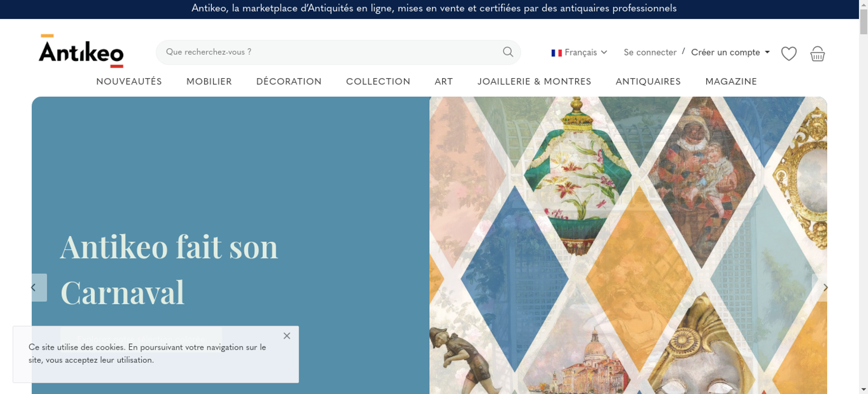Screen dimensions: 868x394
Task: Click the Magazine link
Action: coord(731,82)
